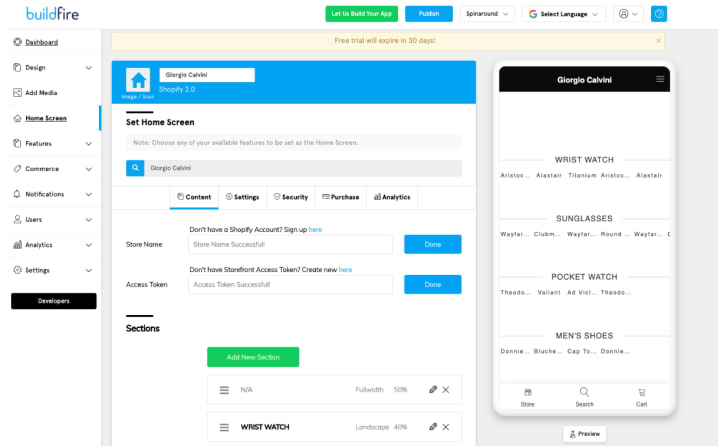Open the Select Language dropdown

click(563, 14)
